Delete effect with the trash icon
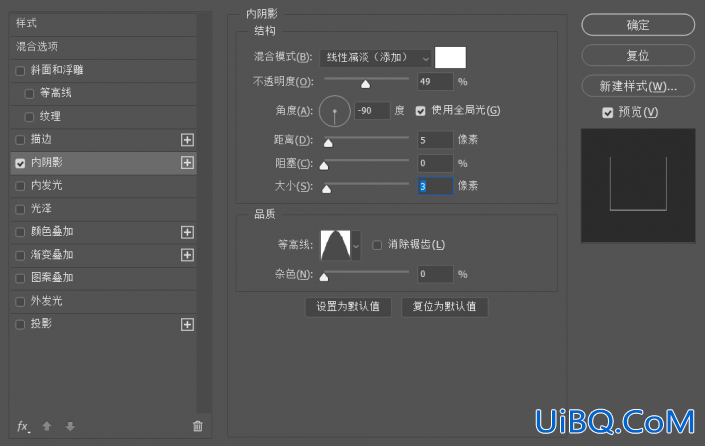This screenshot has width=705, height=446. (197, 426)
